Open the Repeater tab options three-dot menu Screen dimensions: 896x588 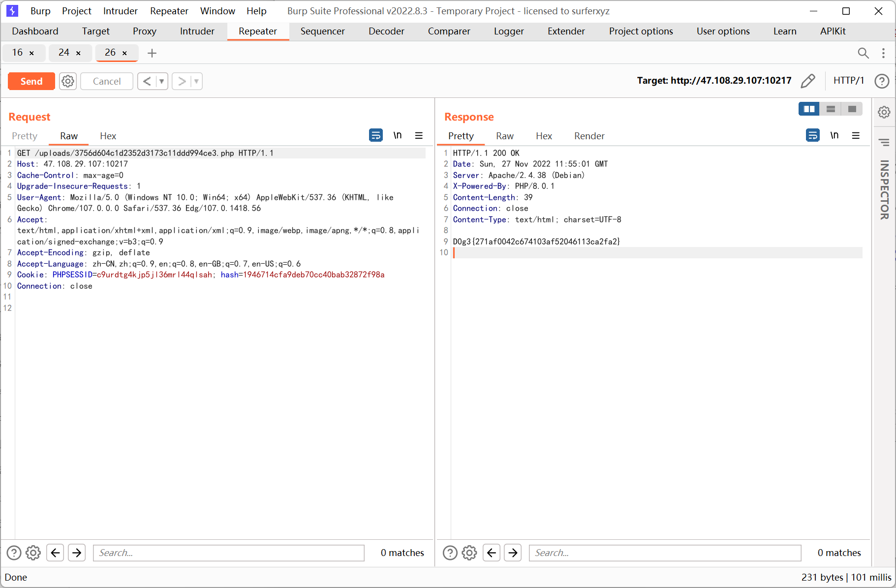[883, 53]
